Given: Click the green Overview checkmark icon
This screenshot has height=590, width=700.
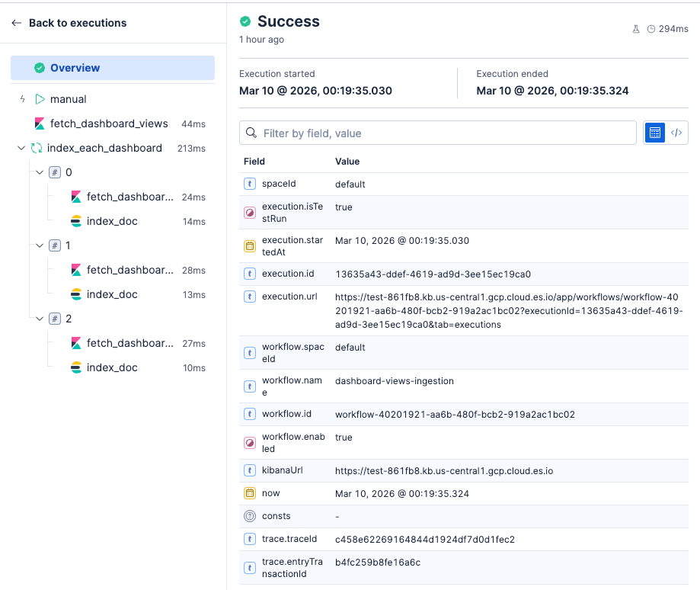Looking at the screenshot, I should [x=40, y=68].
